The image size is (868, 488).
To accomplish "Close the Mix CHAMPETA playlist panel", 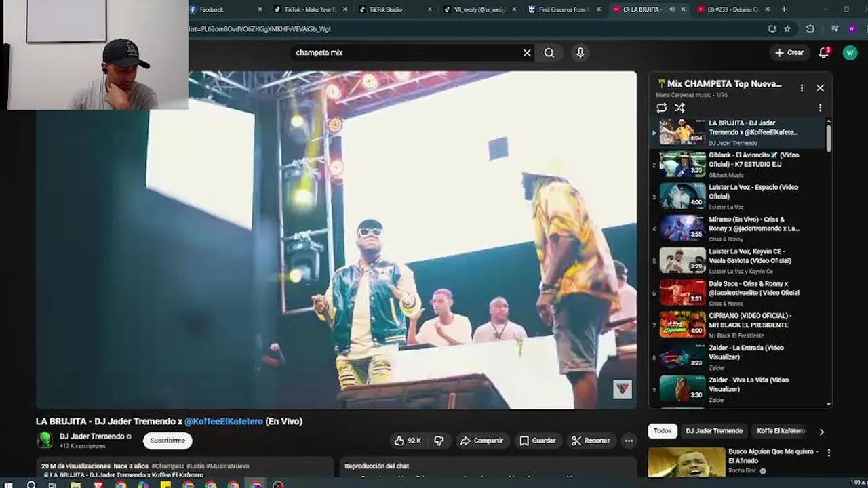I will (x=820, y=88).
